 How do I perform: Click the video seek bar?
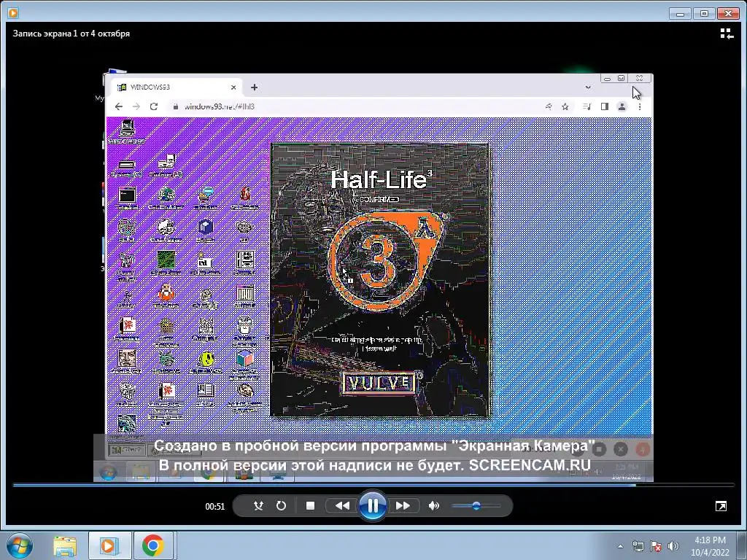[x=373, y=485]
